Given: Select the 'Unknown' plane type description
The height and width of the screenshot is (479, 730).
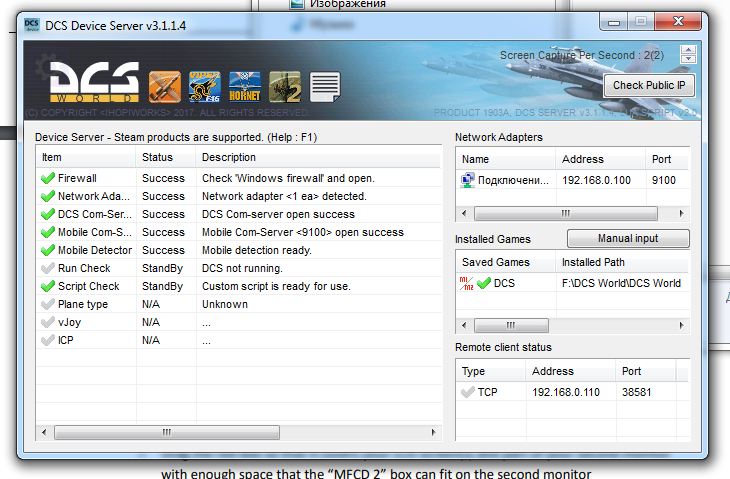Looking at the screenshot, I should pyautogui.click(x=225, y=304).
